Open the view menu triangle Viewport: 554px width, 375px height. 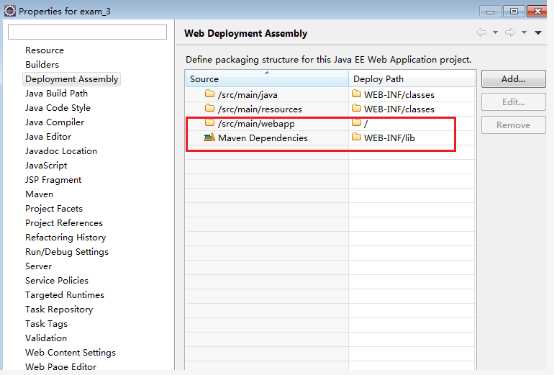point(538,33)
